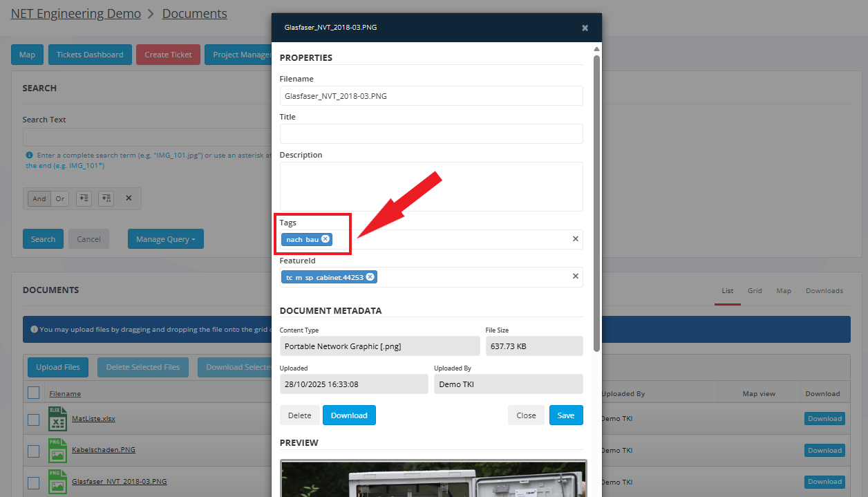Close the dialog via the header X

585,28
